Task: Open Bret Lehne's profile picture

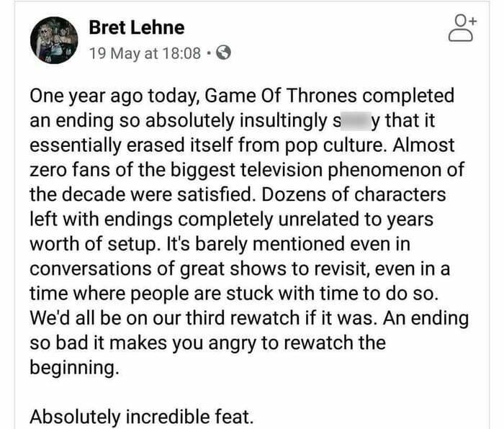Action: (54, 40)
